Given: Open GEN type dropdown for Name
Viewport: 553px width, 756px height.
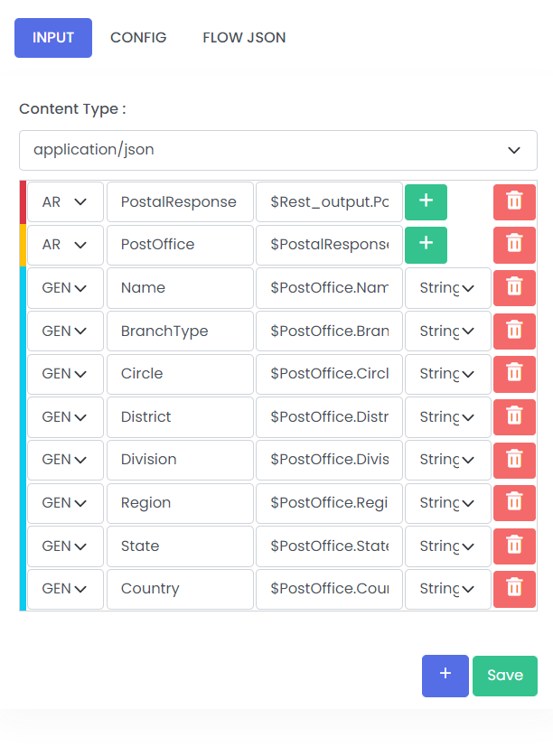Looking at the screenshot, I should [65, 288].
